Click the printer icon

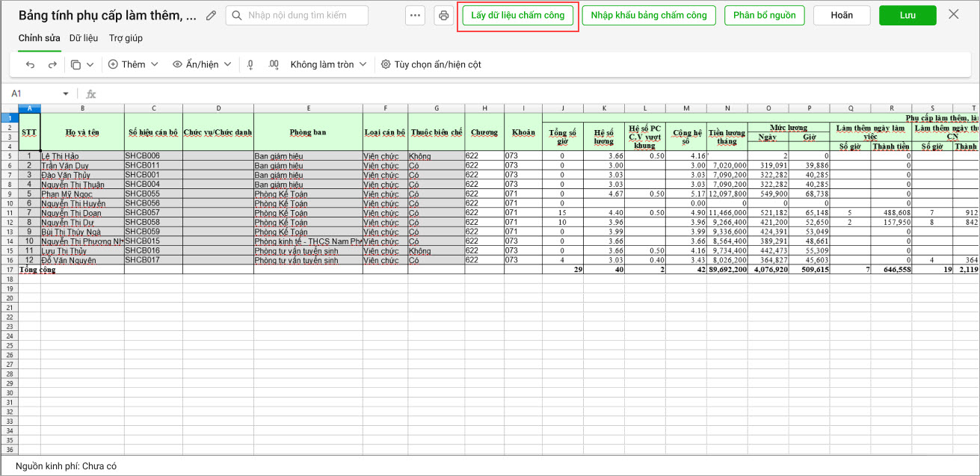click(444, 16)
